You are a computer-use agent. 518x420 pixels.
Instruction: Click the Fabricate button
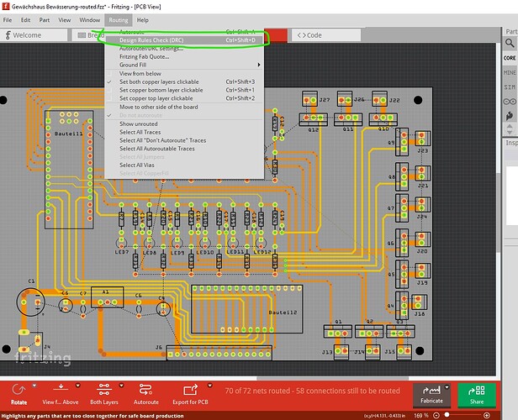click(x=431, y=395)
